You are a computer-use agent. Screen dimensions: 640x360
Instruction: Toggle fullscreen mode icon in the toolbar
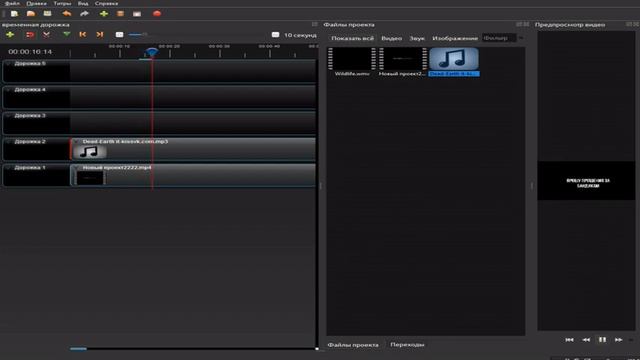coord(137,13)
